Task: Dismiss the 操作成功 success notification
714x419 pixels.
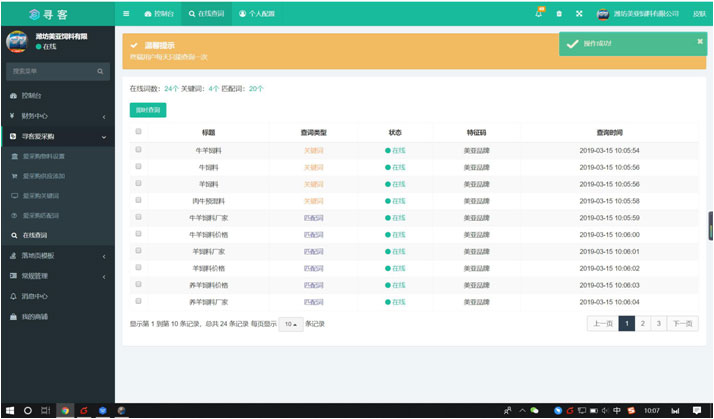Action: coord(699,41)
